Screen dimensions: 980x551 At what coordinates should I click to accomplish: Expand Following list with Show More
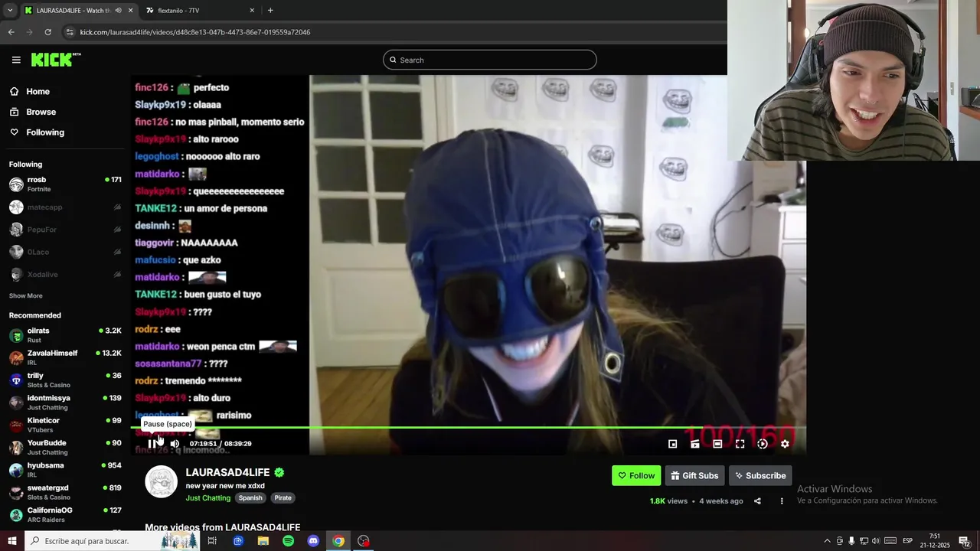26,295
